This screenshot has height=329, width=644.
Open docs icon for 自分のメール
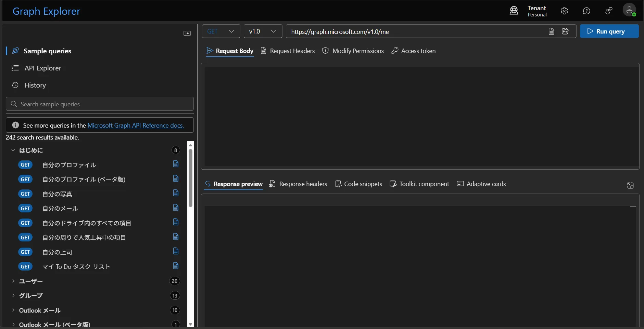coord(176,208)
